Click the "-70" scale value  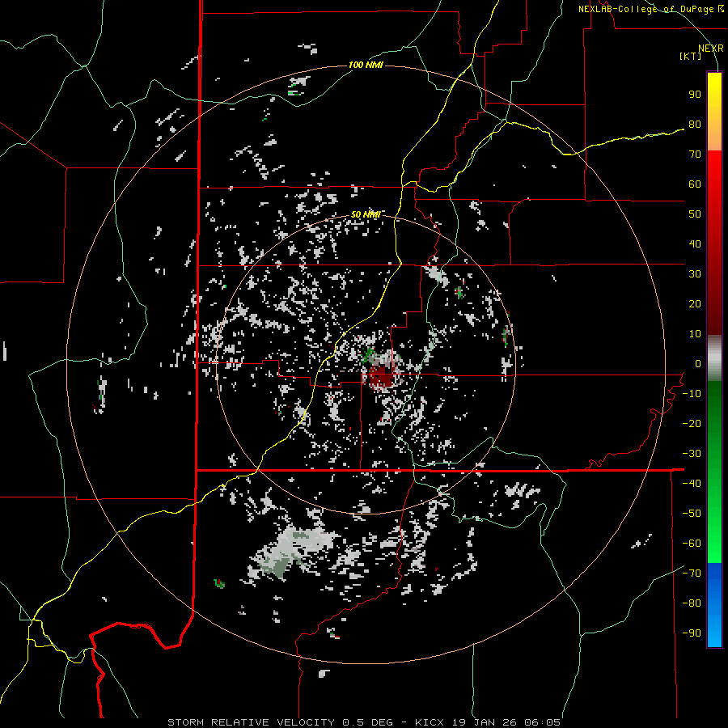click(x=692, y=574)
